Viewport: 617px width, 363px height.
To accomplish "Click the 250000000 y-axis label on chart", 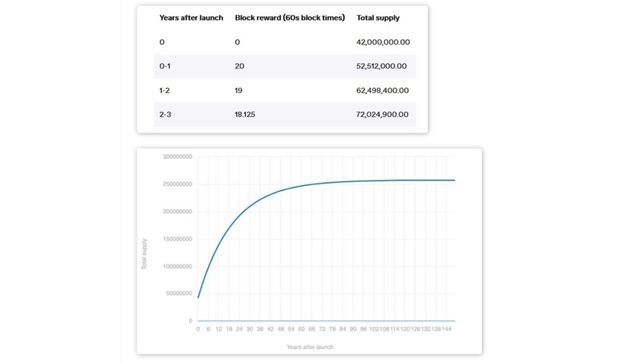I will [x=177, y=184].
